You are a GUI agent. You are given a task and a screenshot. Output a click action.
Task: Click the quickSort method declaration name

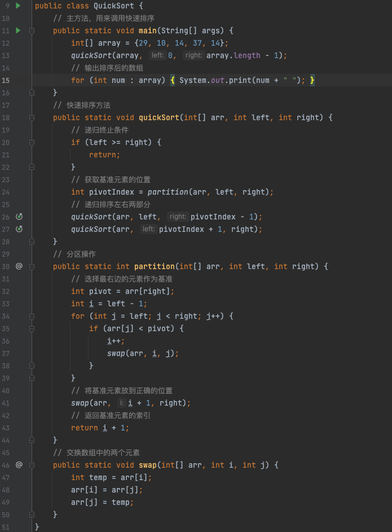coord(158,117)
